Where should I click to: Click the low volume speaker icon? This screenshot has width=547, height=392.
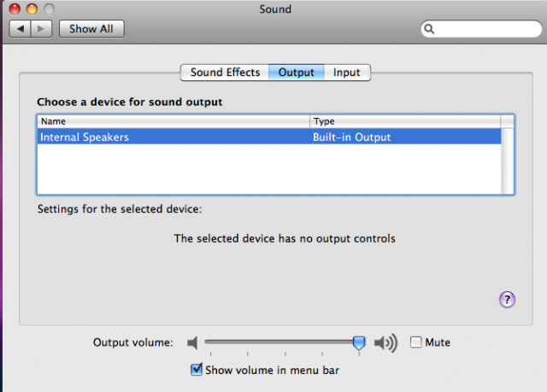192,342
